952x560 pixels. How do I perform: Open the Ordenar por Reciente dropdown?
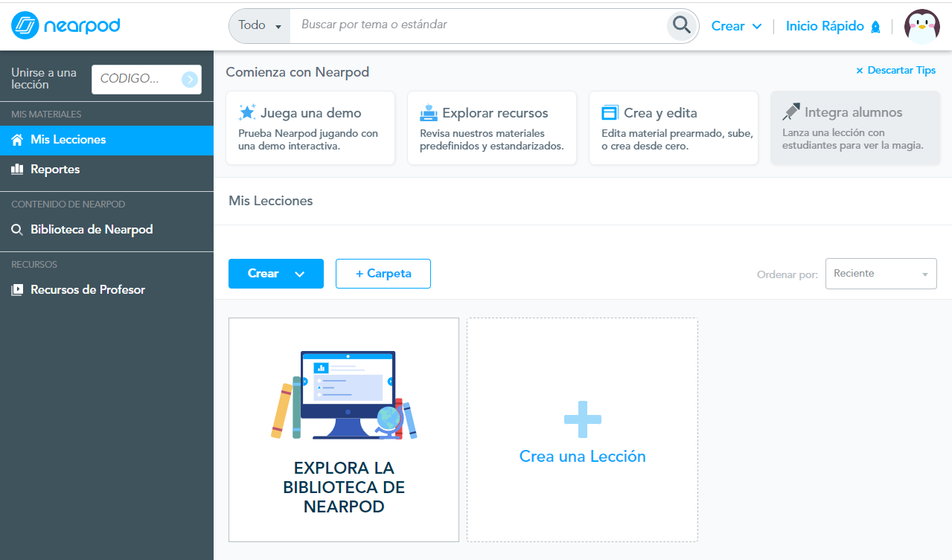(x=881, y=274)
